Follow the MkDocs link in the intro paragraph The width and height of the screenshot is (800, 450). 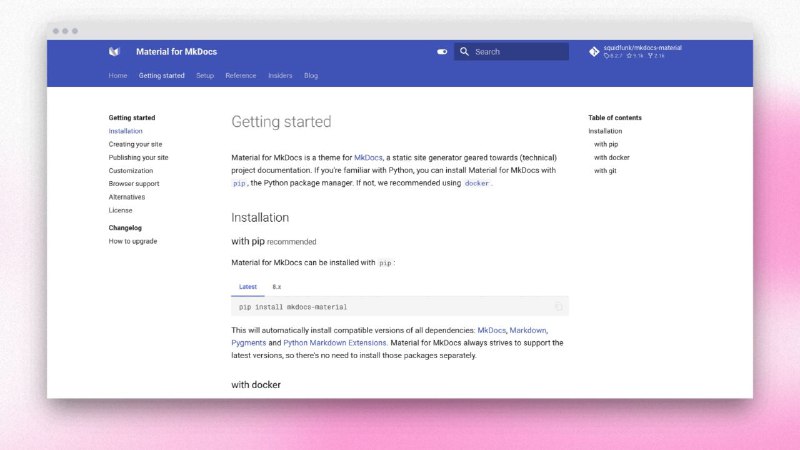[x=368, y=158]
